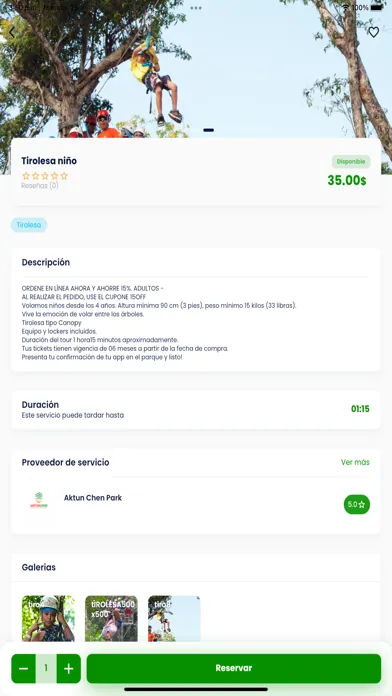Tap the back arrow icon
Screen dimensions: 392x696
12,32
